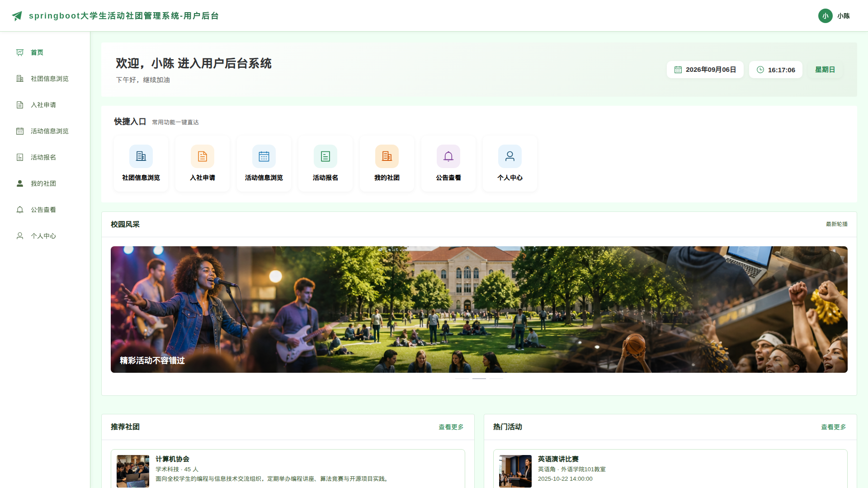Click the calendar 活动信息浏览 quick-entry icon

tap(264, 156)
